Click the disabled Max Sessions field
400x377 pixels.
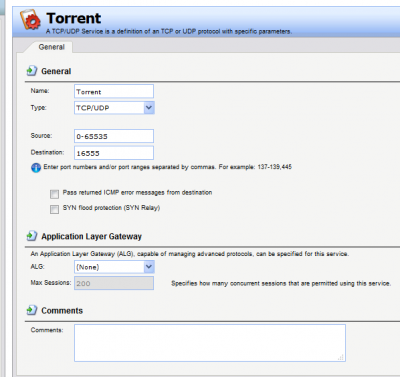pos(114,283)
